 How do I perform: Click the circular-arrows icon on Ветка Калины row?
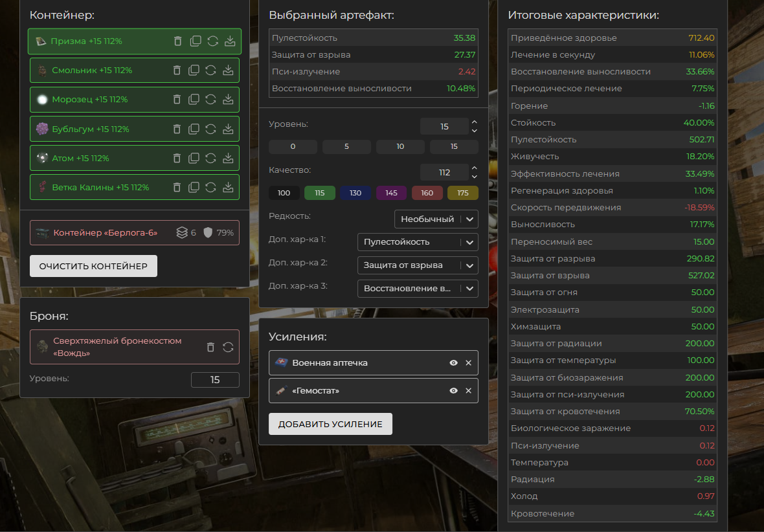[210, 187]
